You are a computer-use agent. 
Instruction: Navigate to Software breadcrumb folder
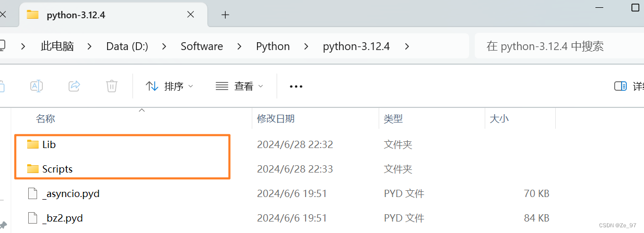[x=202, y=46]
